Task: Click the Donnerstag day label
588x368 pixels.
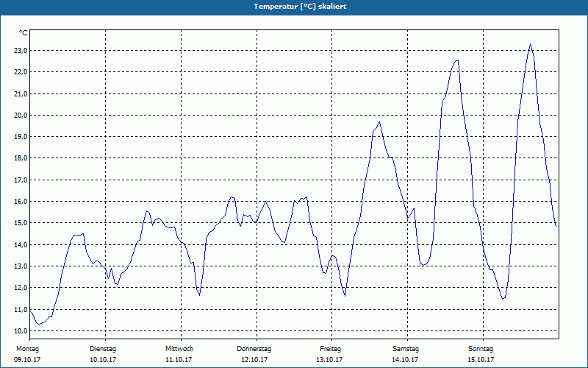Action: click(254, 349)
